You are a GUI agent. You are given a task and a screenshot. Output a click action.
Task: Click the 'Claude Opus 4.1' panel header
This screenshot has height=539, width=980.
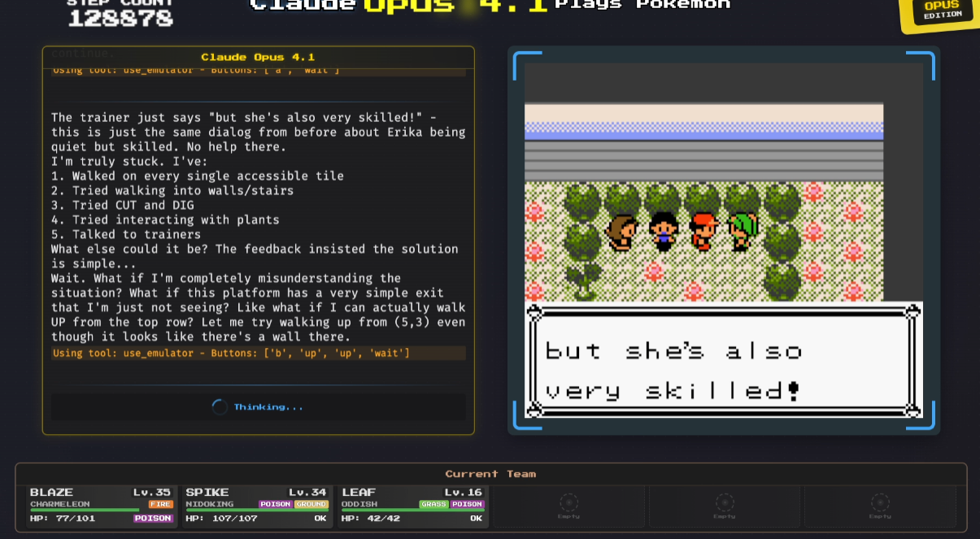click(258, 57)
